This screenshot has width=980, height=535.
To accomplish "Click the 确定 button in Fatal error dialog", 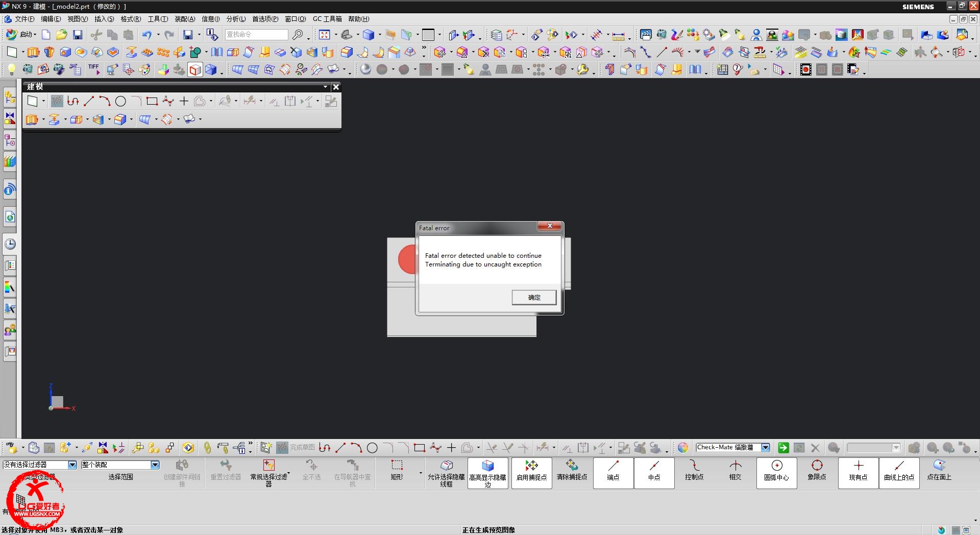I will click(x=534, y=297).
